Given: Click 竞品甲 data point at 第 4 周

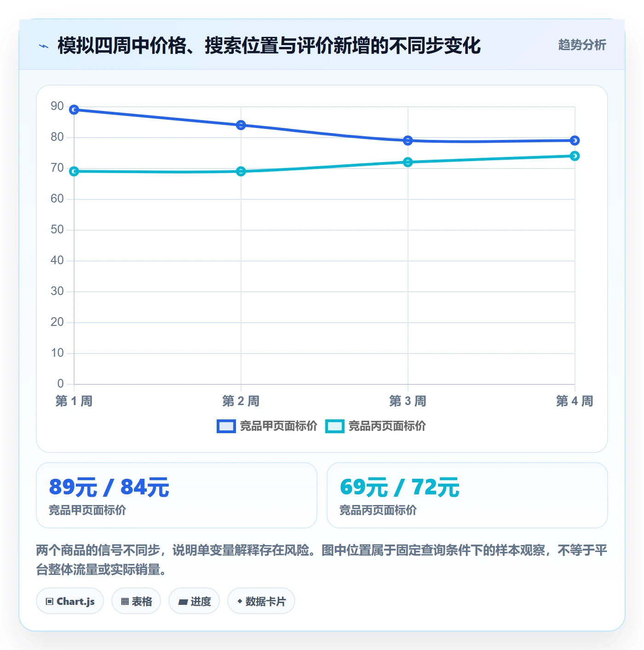Looking at the screenshot, I should coord(575,140).
